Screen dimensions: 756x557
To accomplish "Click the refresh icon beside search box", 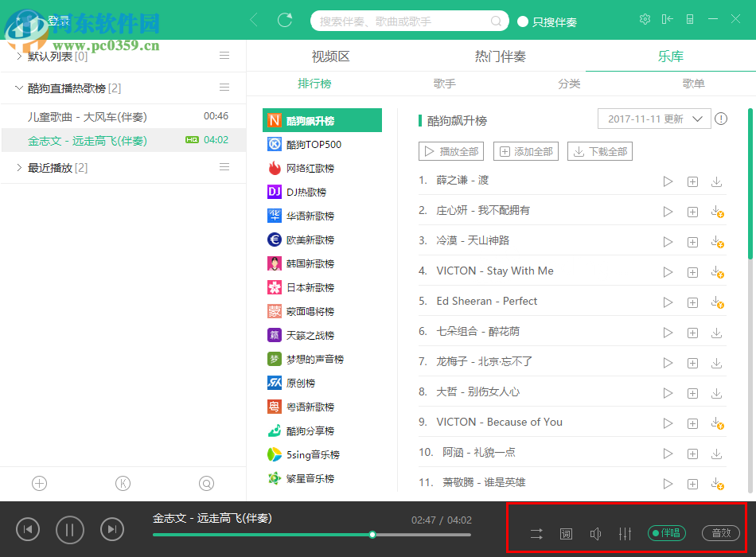I will point(285,21).
